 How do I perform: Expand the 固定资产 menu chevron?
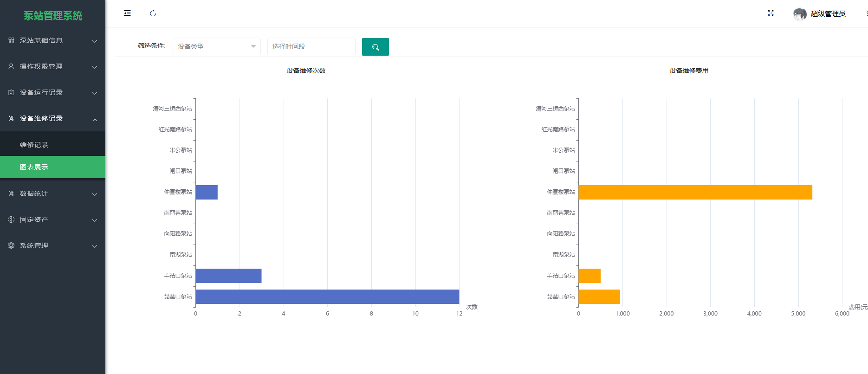[95, 220]
